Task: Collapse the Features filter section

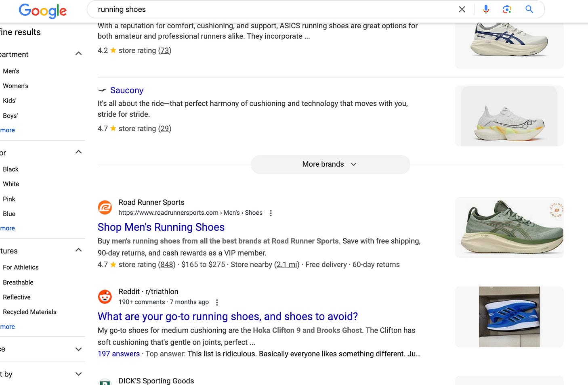Action: point(79,250)
